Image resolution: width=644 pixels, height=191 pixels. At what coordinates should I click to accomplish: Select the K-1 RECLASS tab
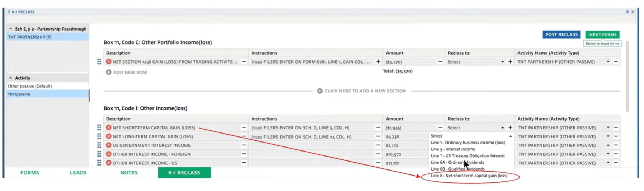(184, 173)
